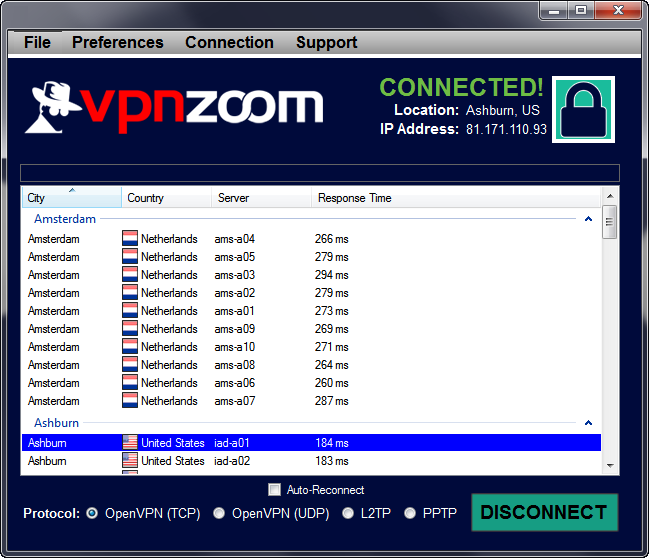
Task: Click the CONNECTED! status text
Action: coord(462,87)
